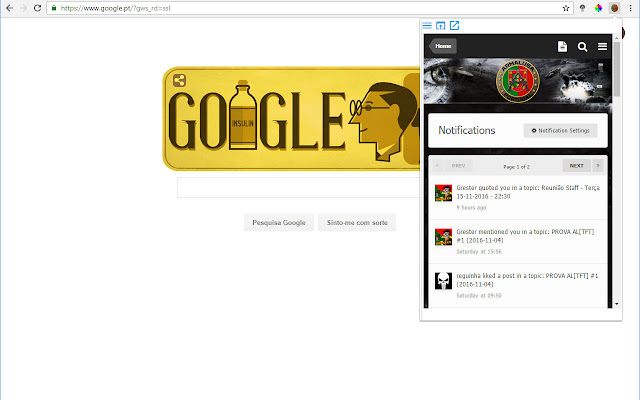Go back using the browser back arrow
Viewport: 640px width, 400px height.
coord(9,8)
